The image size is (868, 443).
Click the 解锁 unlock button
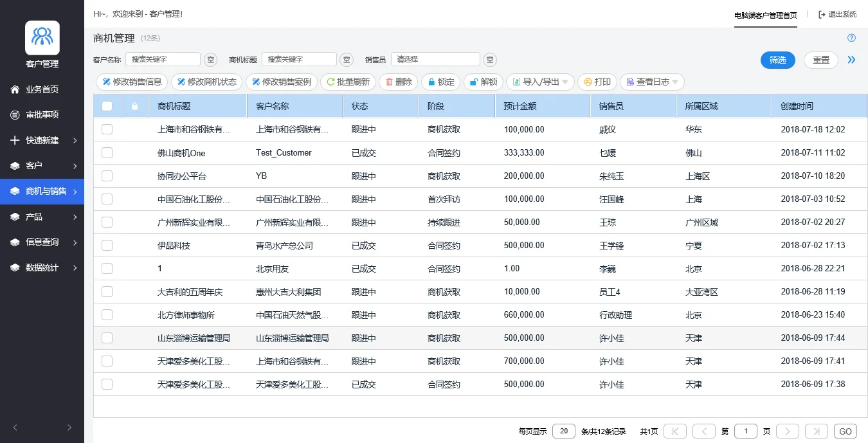click(x=484, y=82)
